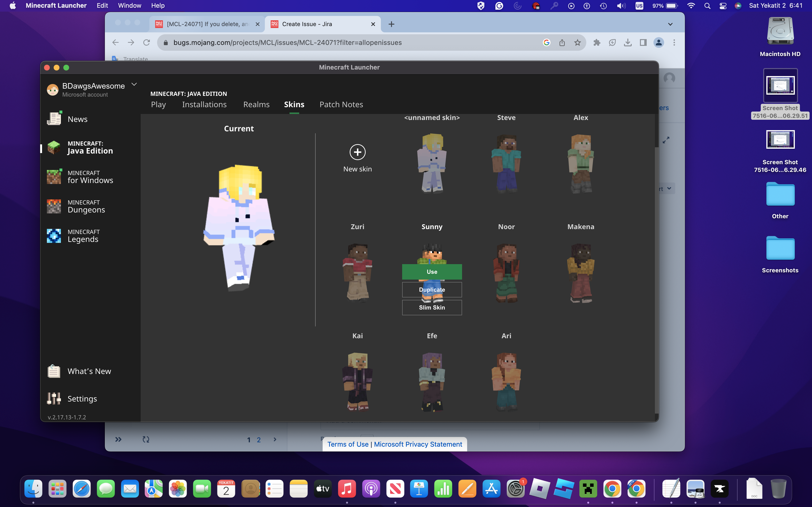
Task: Open launcher Settings sliders icon
Action: coord(54,398)
